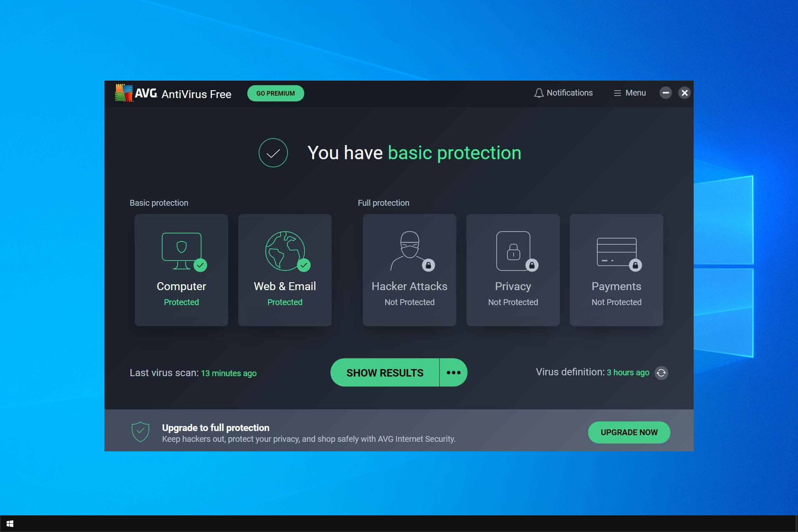Minimize the AVG window
Image resolution: width=798 pixels, height=532 pixels.
pos(665,93)
